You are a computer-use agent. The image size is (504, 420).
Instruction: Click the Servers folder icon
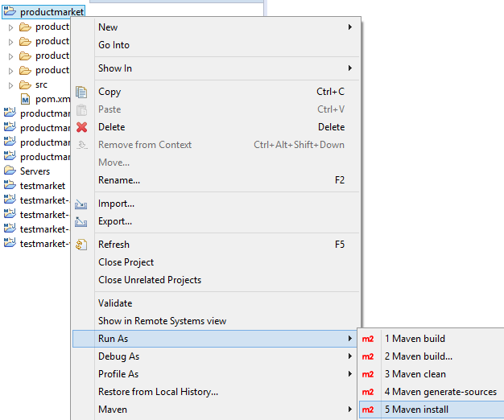[10, 171]
